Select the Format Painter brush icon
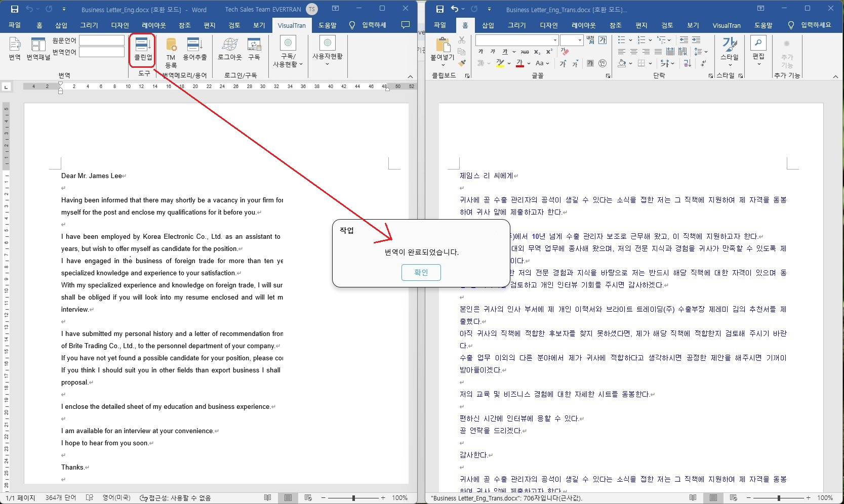The width and height of the screenshot is (844, 504). [x=462, y=63]
